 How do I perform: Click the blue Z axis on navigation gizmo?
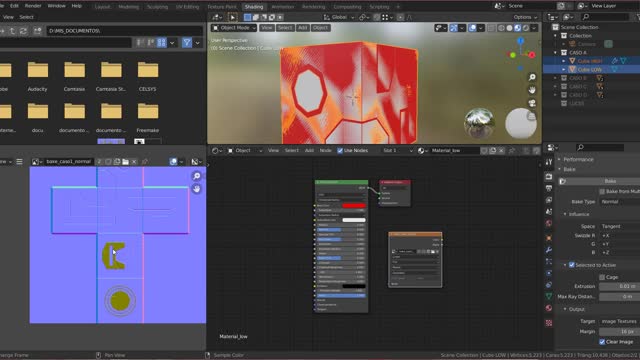tap(520, 41)
